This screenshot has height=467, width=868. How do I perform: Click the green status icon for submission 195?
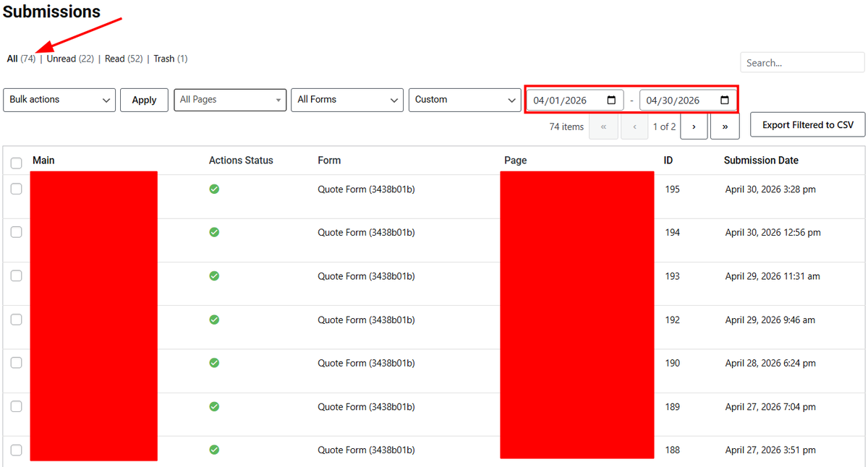pos(214,189)
